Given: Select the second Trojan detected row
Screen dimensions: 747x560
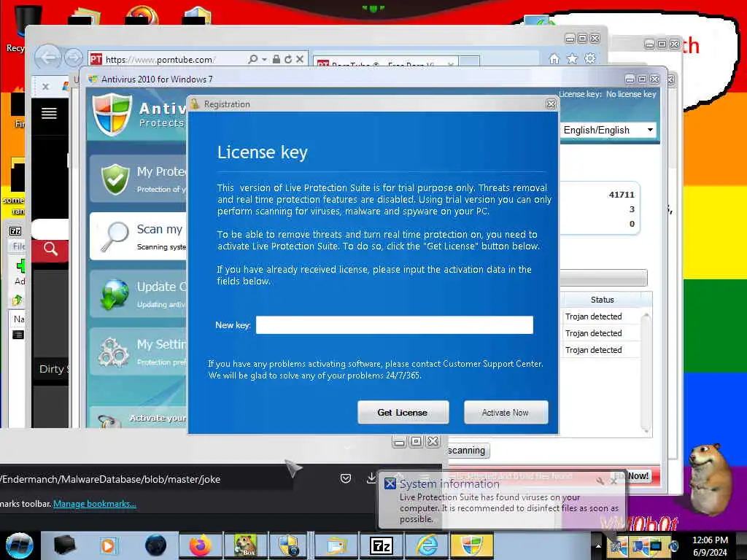Looking at the screenshot, I should tap(601, 332).
